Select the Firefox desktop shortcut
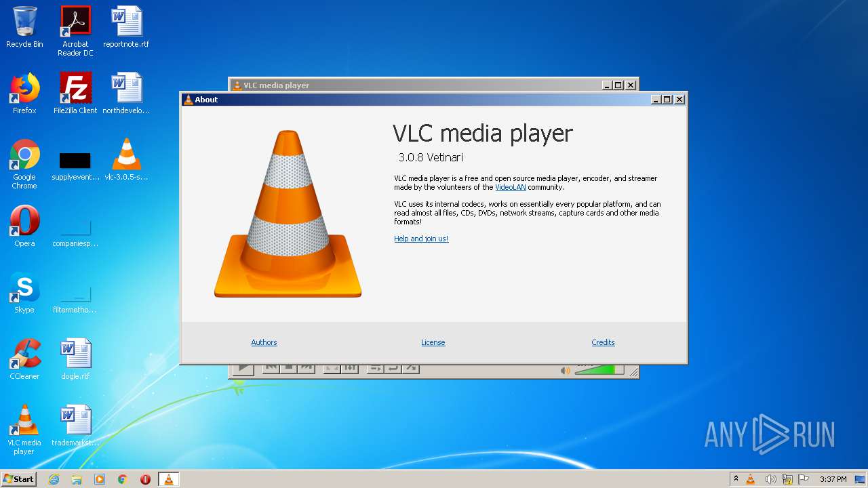The height and width of the screenshot is (488, 868). (x=24, y=94)
